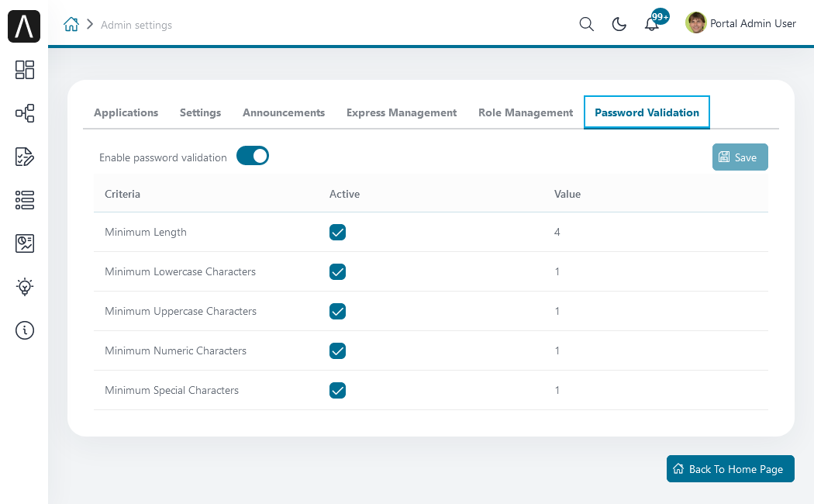Uncheck Minimum Length active checkbox

pos(337,232)
